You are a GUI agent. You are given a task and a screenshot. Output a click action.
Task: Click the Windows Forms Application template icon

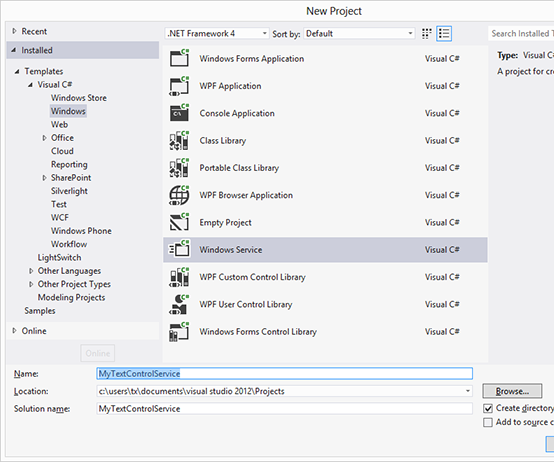[179, 58]
